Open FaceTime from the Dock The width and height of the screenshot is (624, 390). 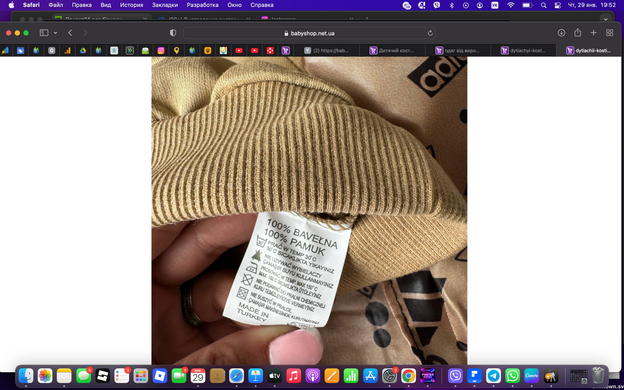click(x=179, y=375)
